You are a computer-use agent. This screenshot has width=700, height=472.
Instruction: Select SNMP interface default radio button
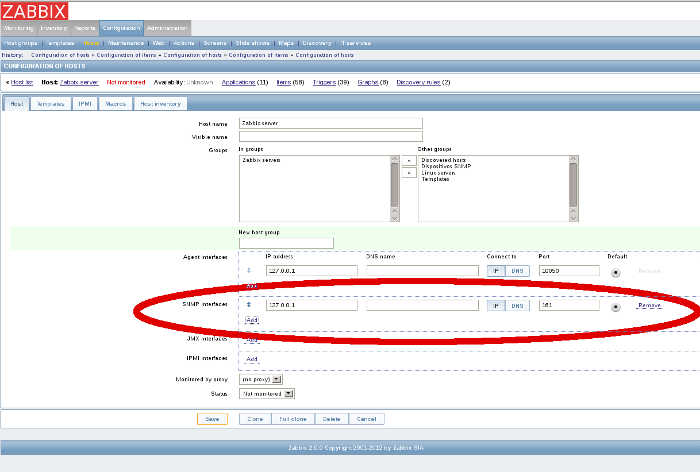point(614,305)
